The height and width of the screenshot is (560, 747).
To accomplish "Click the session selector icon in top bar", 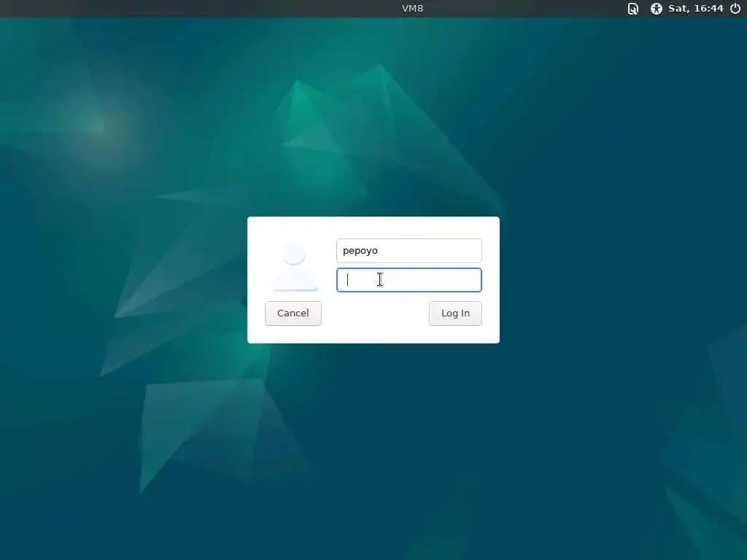I will coord(632,9).
